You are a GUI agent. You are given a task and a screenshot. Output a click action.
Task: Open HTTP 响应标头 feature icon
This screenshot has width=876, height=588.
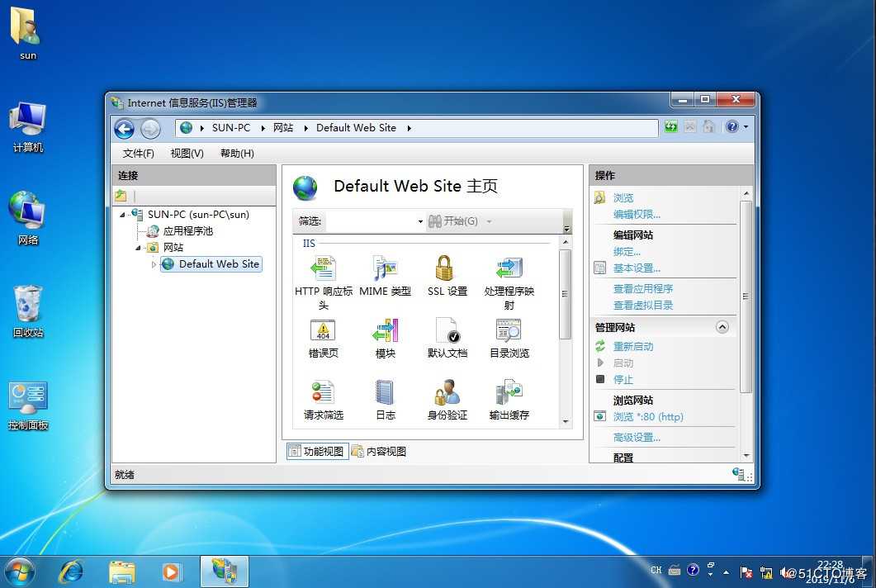pos(324,268)
